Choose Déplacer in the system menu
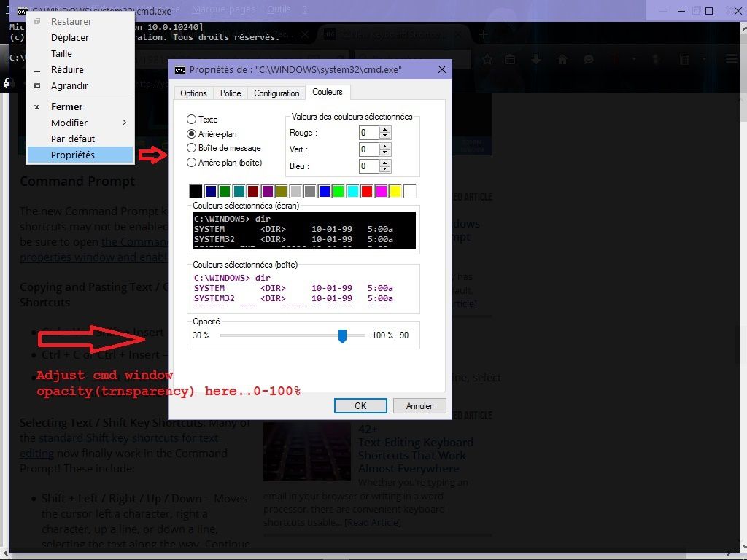The width and height of the screenshot is (747, 560). (x=80, y=38)
